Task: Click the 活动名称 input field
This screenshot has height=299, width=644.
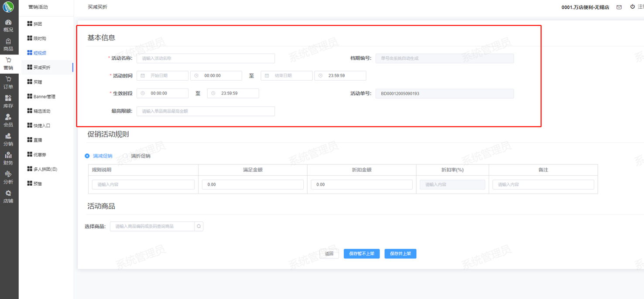Action: pos(206,58)
